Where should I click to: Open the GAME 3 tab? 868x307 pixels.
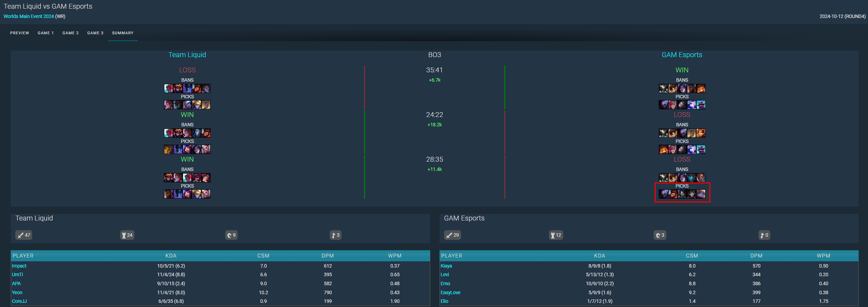[x=95, y=33]
